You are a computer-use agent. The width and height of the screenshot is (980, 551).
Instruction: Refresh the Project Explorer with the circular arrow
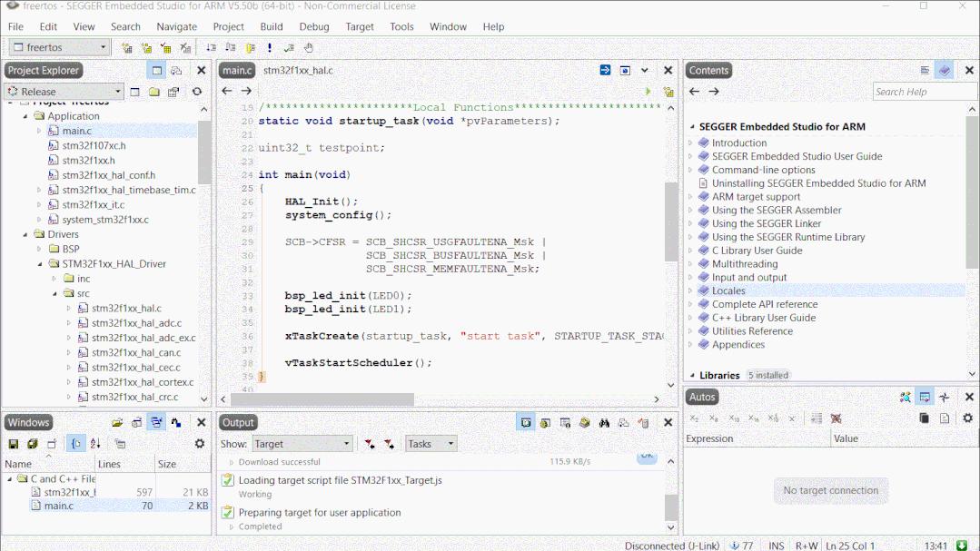pyautogui.click(x=195, y=91)
